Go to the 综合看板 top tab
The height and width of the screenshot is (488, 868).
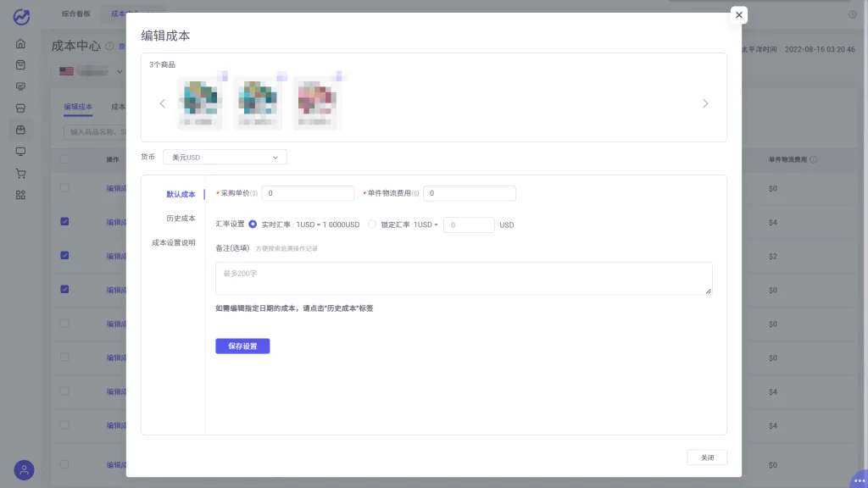(x=75, y=14)
